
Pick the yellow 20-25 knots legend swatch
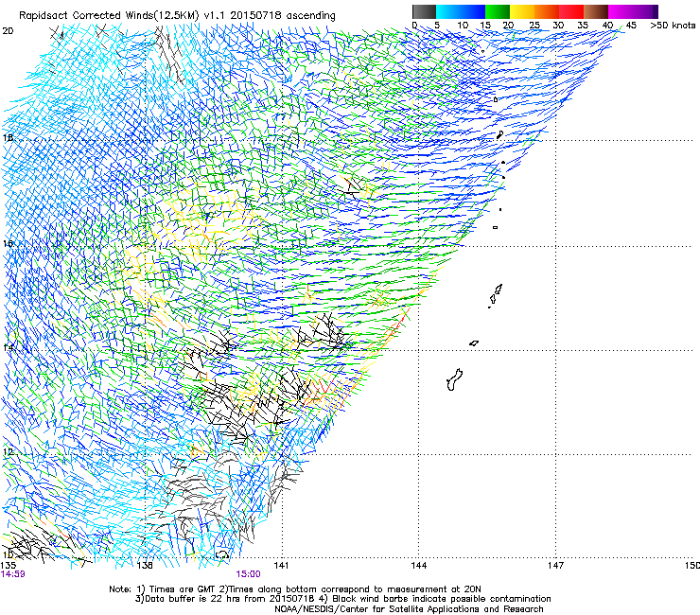coord(522,11)
